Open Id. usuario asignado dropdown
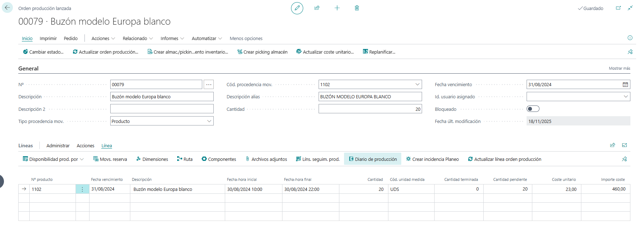 tap(626, 97)
